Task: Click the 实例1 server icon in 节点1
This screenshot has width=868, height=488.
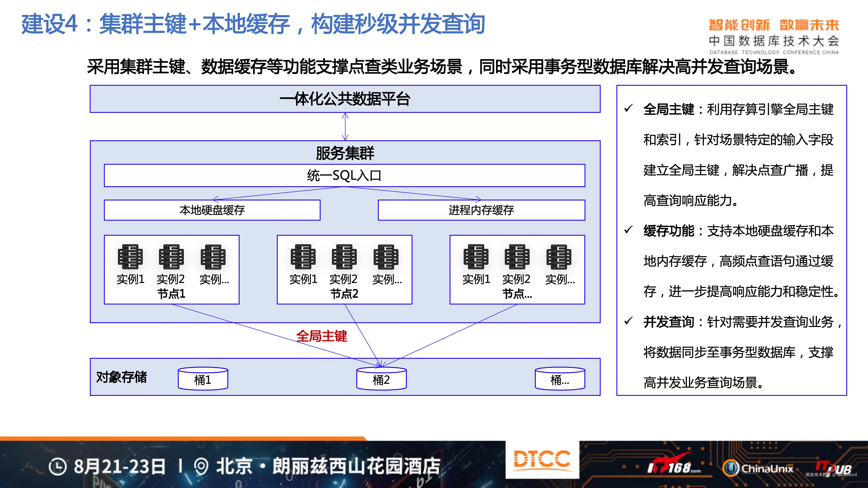Action: (x=130, y=257)
